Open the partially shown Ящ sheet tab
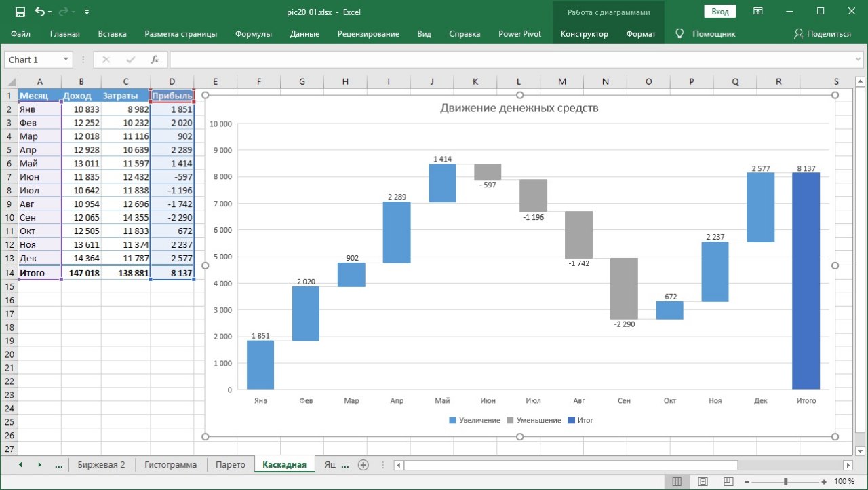Viewport: 868px width, 490px height. point(330,465)
